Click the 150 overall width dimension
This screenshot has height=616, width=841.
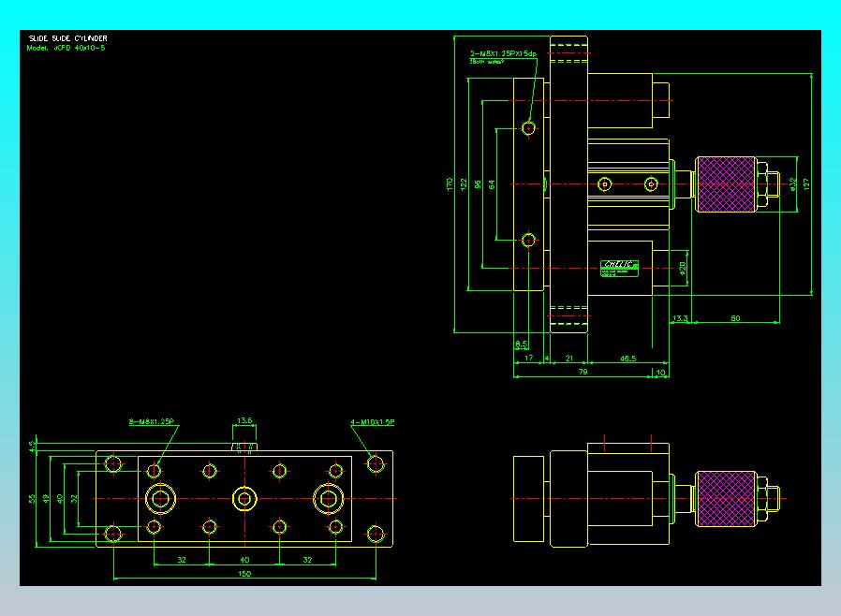coord(244,574)
